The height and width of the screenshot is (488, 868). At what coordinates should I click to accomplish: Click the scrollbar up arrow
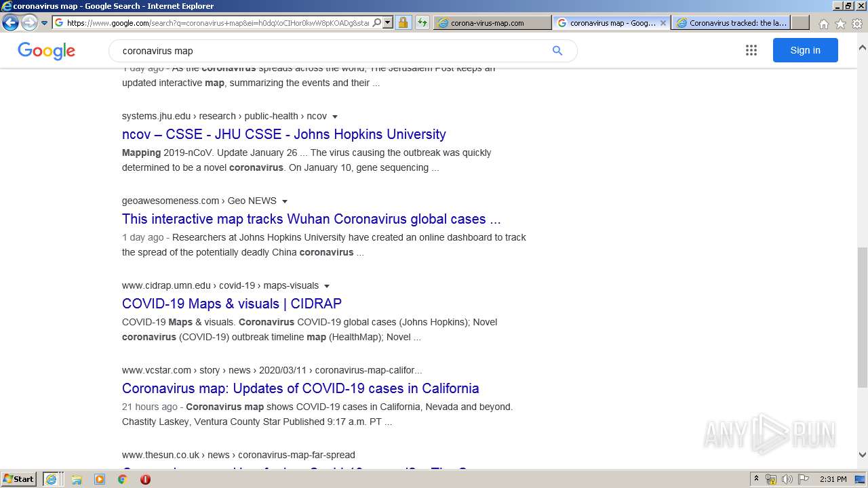coord(862,48)
